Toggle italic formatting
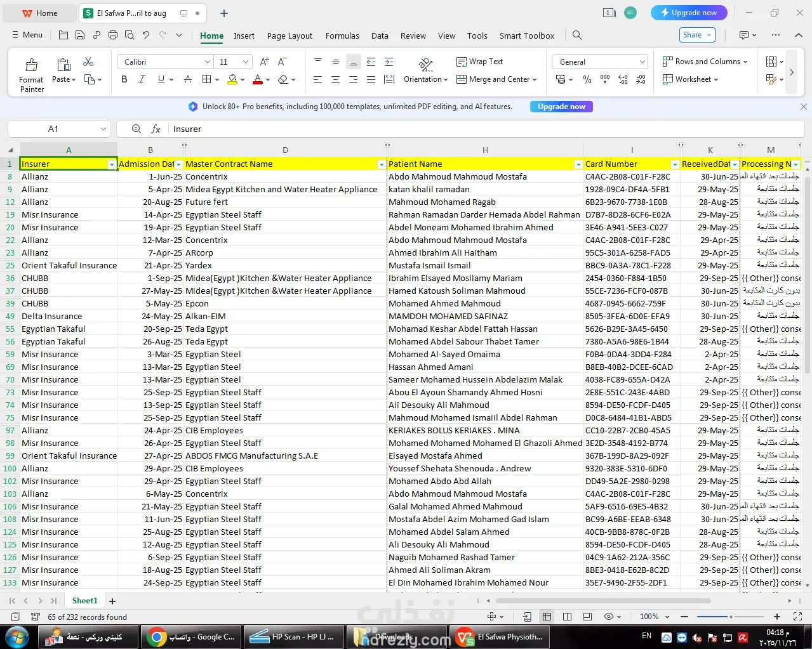812x649 pixels. click(142, 79)
